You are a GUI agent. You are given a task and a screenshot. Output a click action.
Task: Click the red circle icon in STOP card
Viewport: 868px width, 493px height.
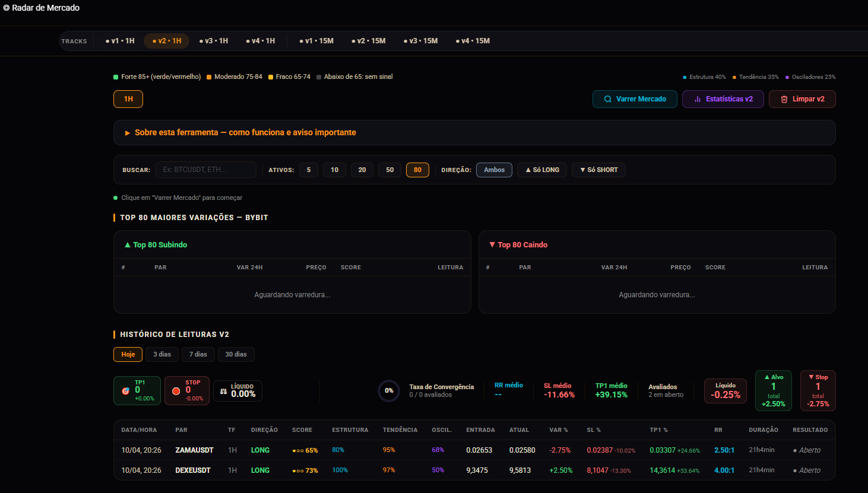176,391
